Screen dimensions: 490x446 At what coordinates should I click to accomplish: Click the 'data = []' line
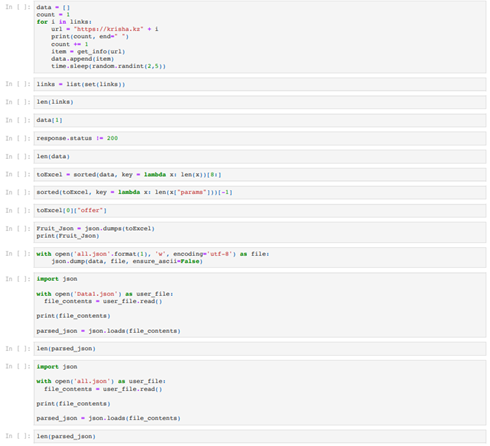(53, 7)
